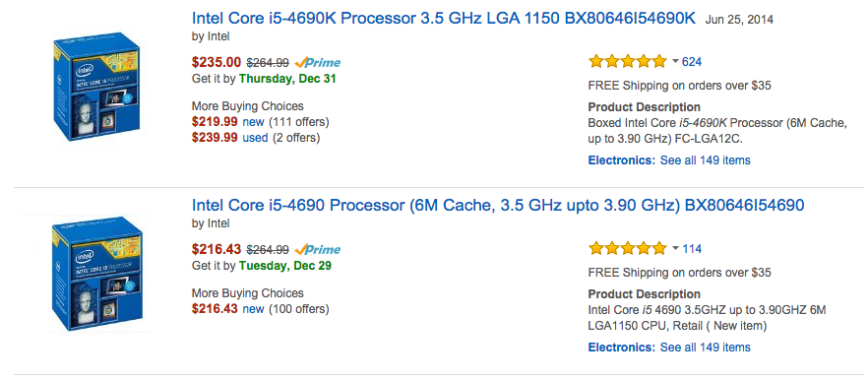
Task: Open the 624 customer reviews link
Action: pyautogui.click(x=692, y=62)
